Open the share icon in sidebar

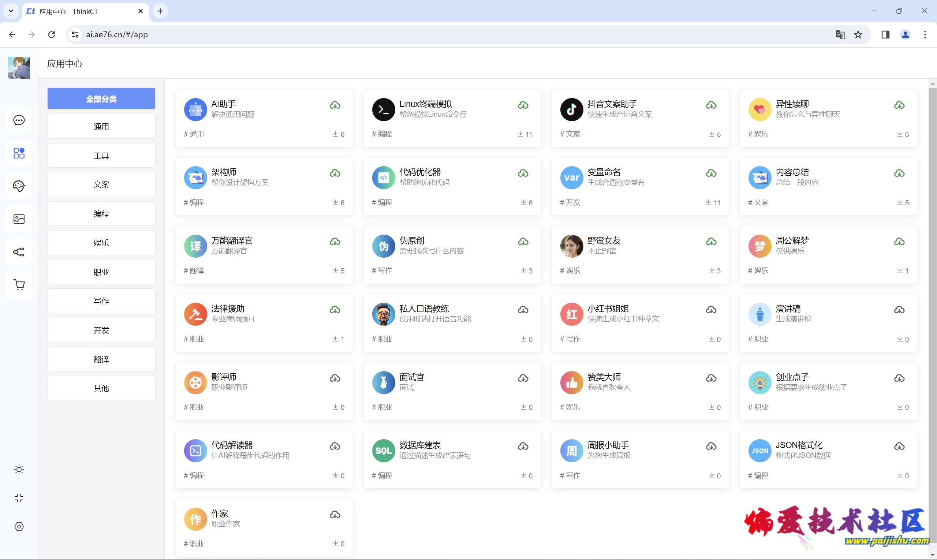tap(19, 252)
